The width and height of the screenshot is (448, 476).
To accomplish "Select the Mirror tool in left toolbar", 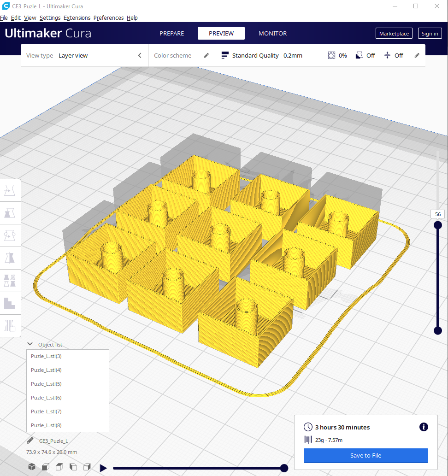I will point(10,258).
